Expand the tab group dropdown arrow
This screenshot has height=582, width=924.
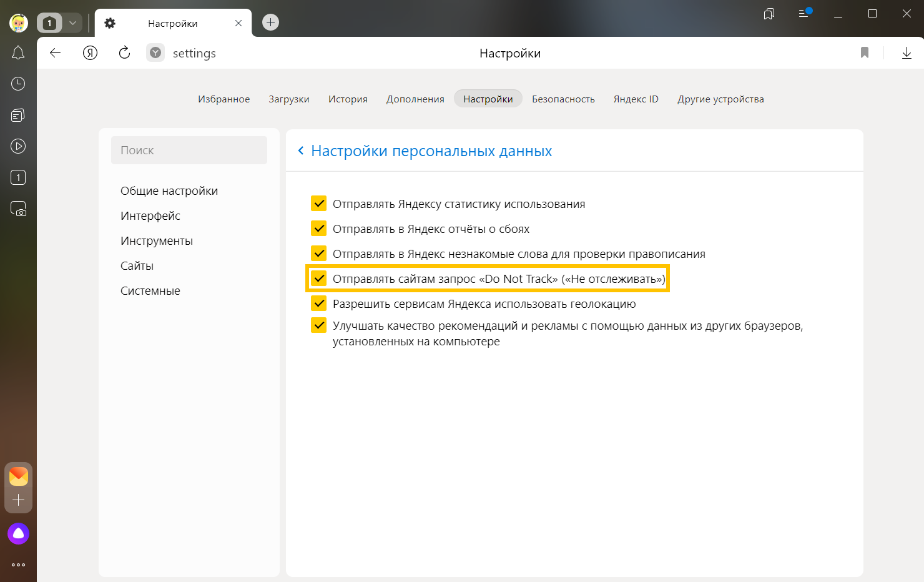(72, 23)
